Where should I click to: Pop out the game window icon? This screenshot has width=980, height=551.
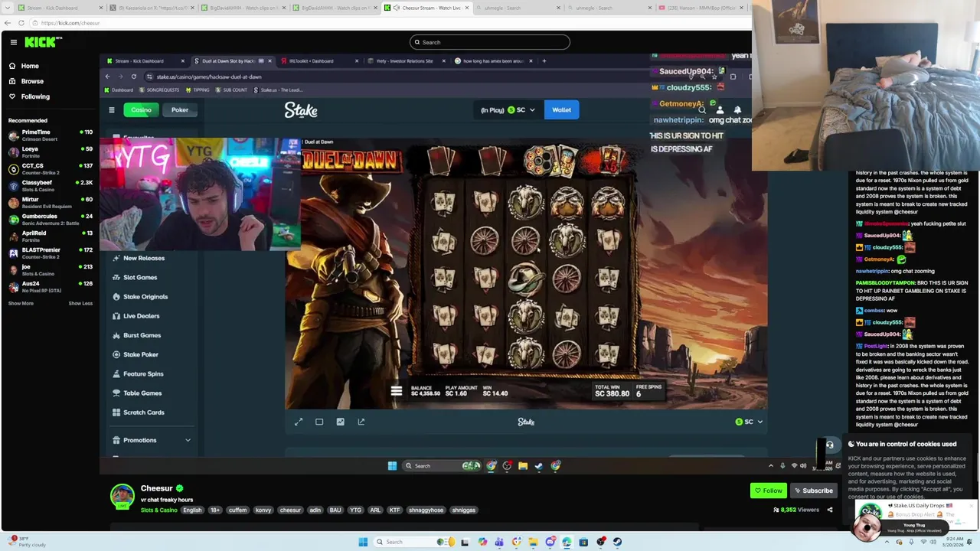coord(361,422)
